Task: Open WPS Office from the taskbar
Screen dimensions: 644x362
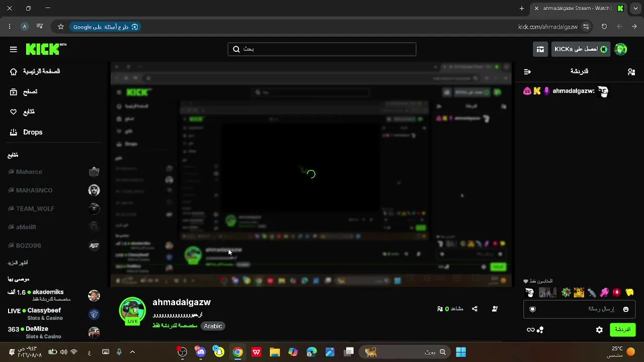Action: click(256, 352)
